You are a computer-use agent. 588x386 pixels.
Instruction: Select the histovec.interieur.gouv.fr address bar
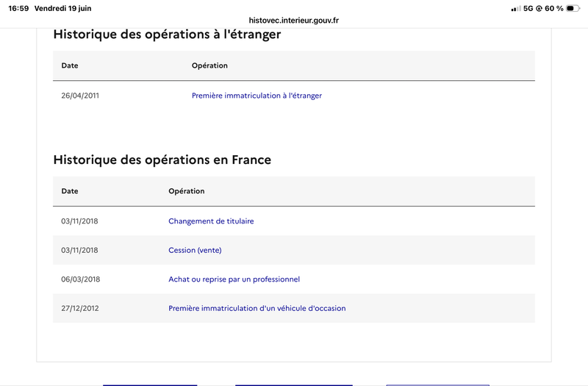293,21
